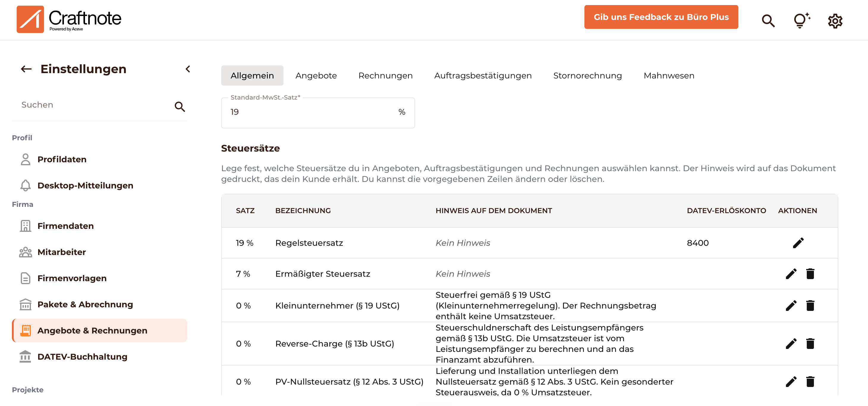Open global search magnifier in header

click(768, 21)
